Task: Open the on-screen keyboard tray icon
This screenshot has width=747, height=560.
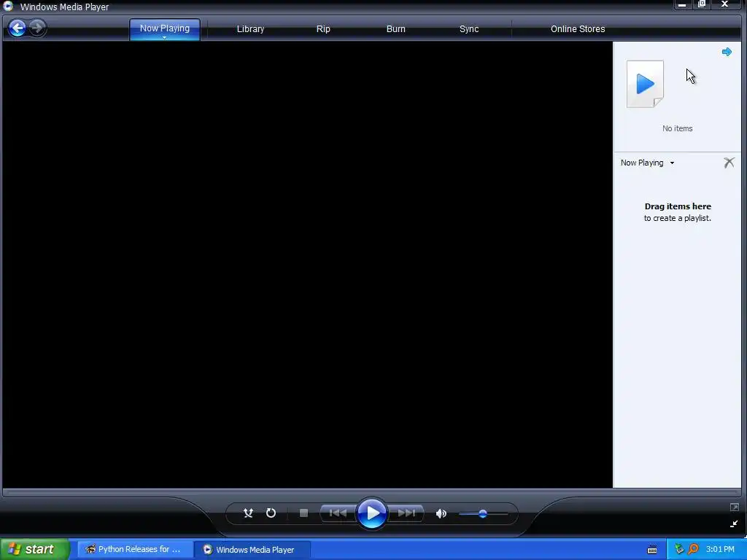Action: [x=652, y=550]
